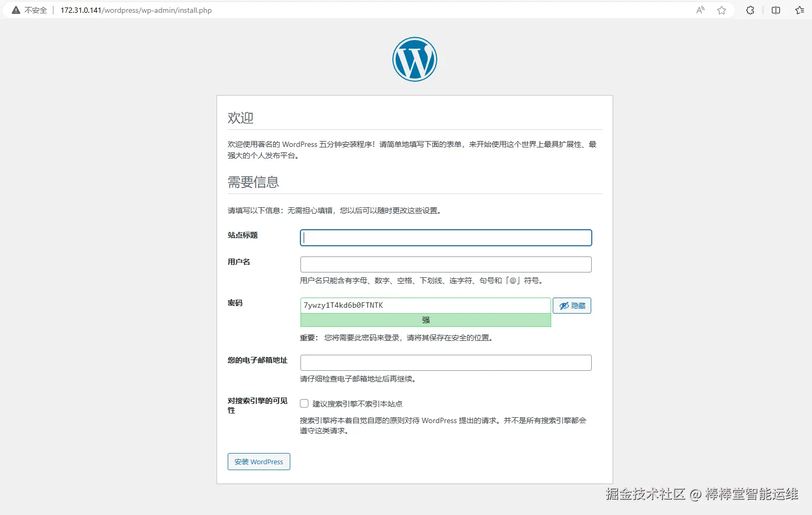812x515 pixels.
Task: Focus the 用户名 input field
Action: (446, 264)
